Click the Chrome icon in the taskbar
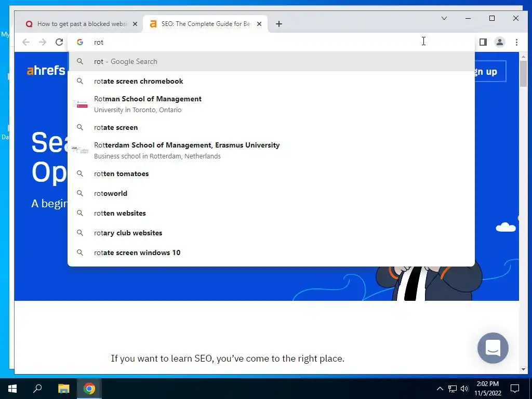This screenshot has width=532, height=399. (x=89, y=389)
